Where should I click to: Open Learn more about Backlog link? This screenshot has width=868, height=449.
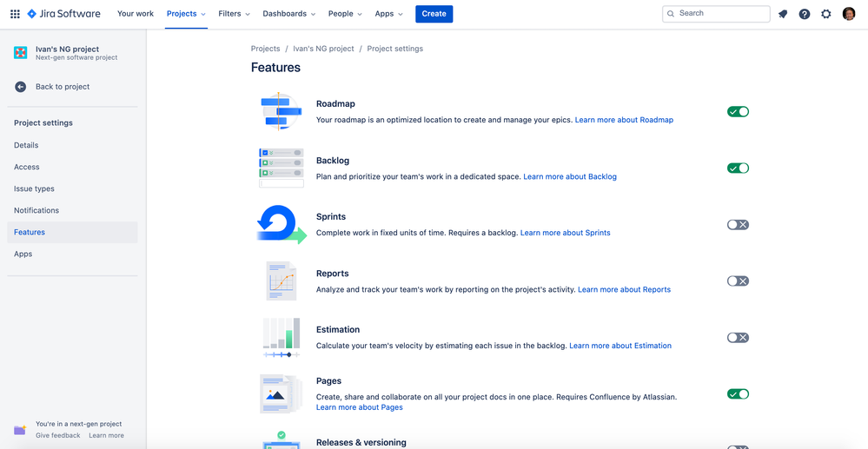pos(570,176)
